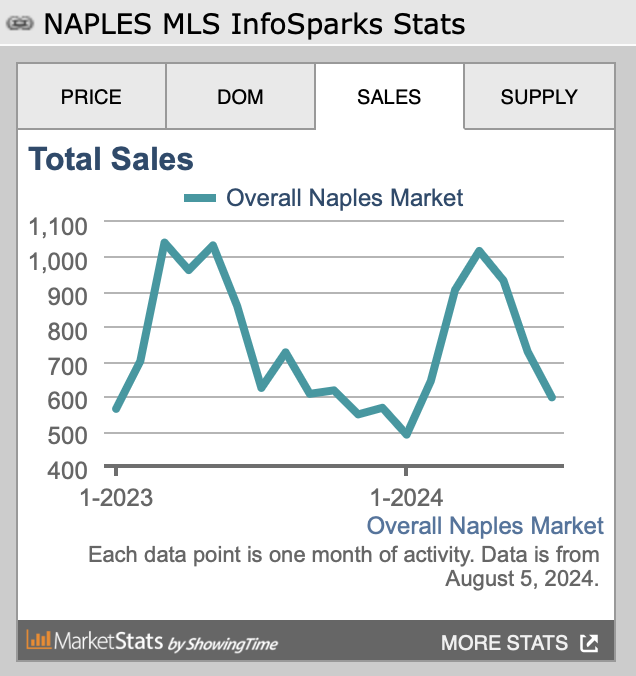Click the MORE STATS link
This screenshot has height=676, width=636.
[x=504, y=643]
